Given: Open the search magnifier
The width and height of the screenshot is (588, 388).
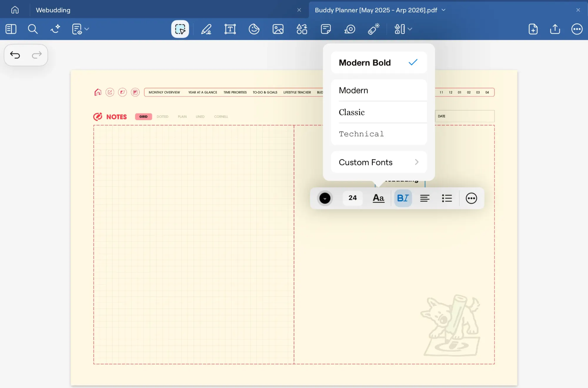Looking at the screenshot, I should [x=33, y=29].
